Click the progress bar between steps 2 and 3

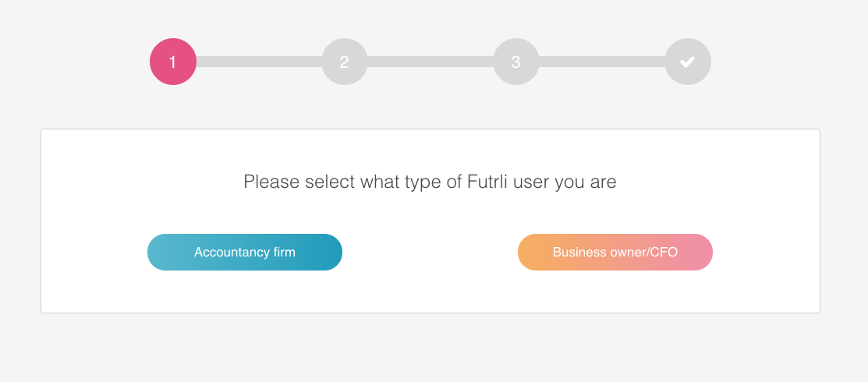coord(430,62)
